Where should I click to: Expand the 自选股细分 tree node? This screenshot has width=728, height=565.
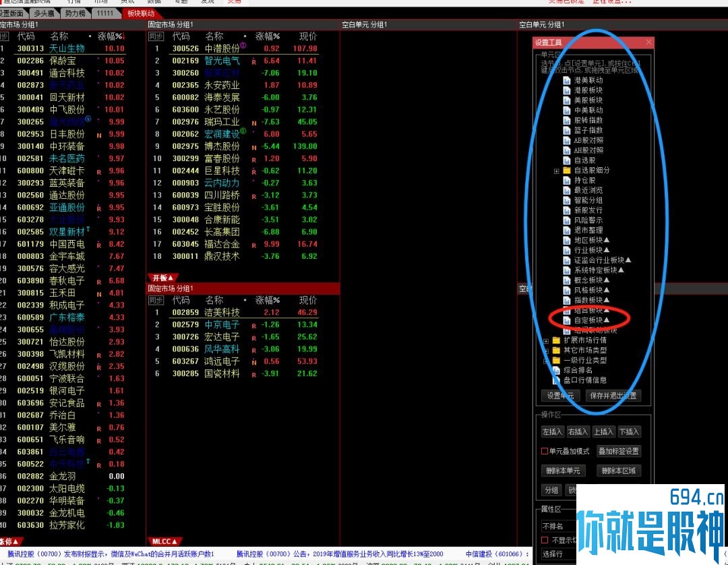point(556,171)
